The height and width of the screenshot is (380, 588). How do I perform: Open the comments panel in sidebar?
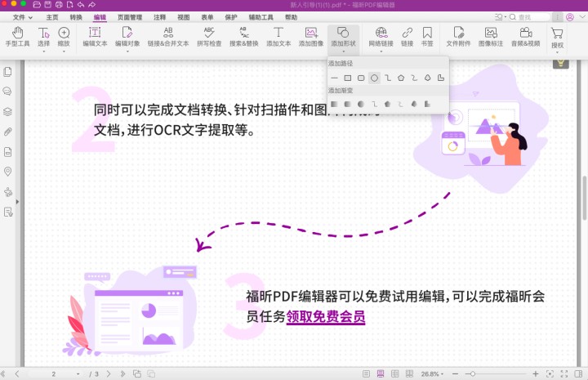click(x=7, y=92)
